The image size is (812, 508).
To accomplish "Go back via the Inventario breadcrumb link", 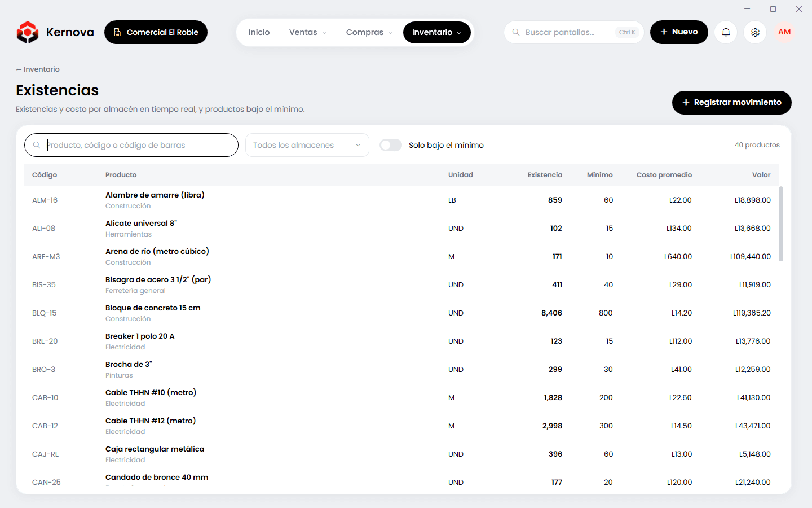I will point(38,69).
